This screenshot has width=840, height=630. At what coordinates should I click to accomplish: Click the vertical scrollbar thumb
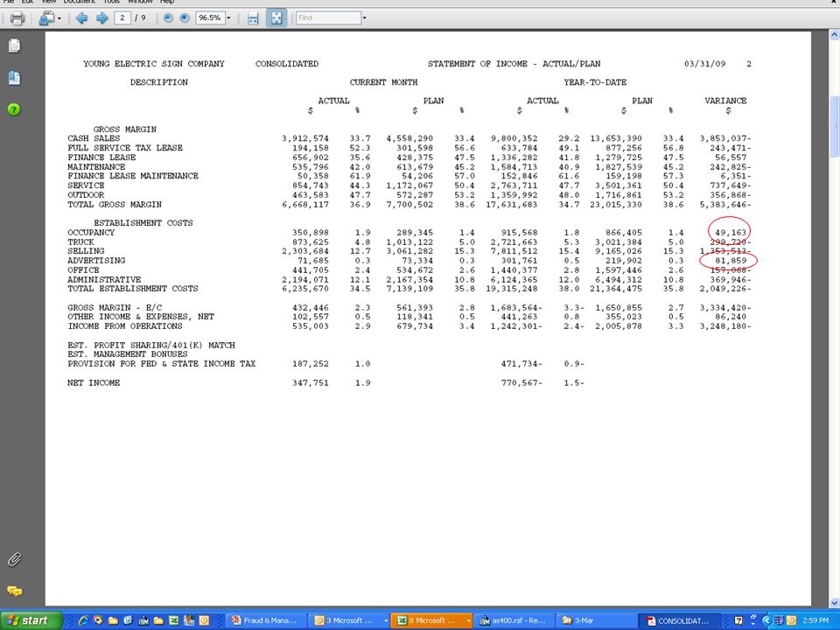[x=834, y=126]
